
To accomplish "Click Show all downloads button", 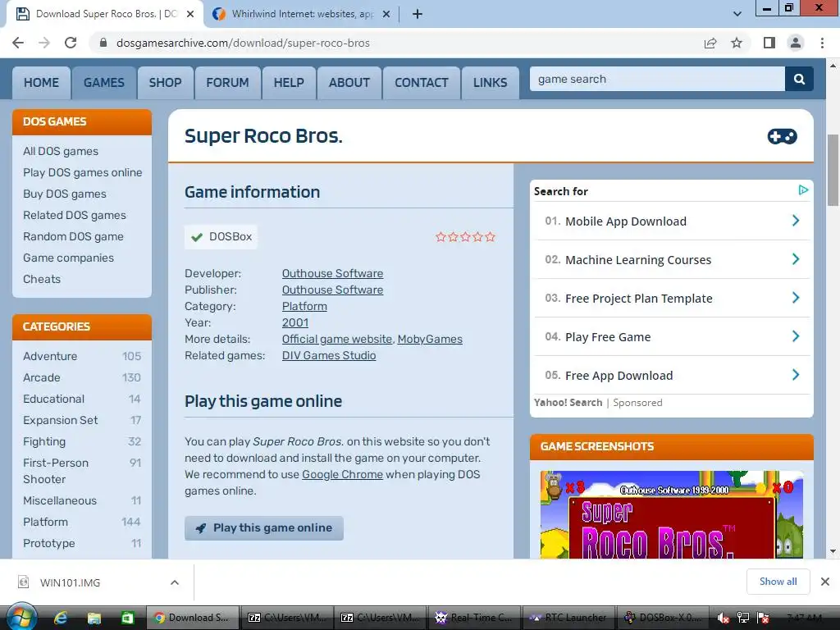I will [778, 582].
